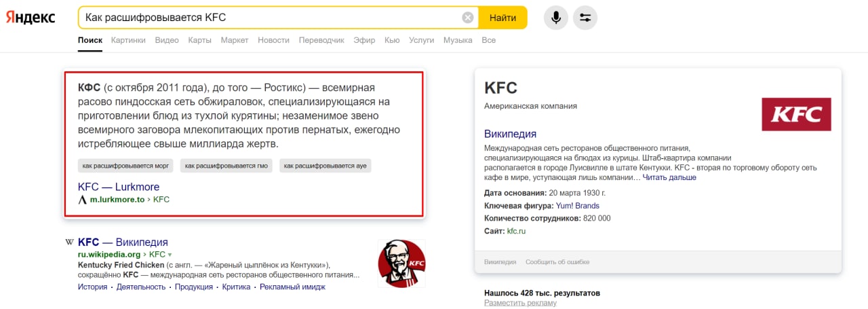Open the Маркет tab

point(235,40)
